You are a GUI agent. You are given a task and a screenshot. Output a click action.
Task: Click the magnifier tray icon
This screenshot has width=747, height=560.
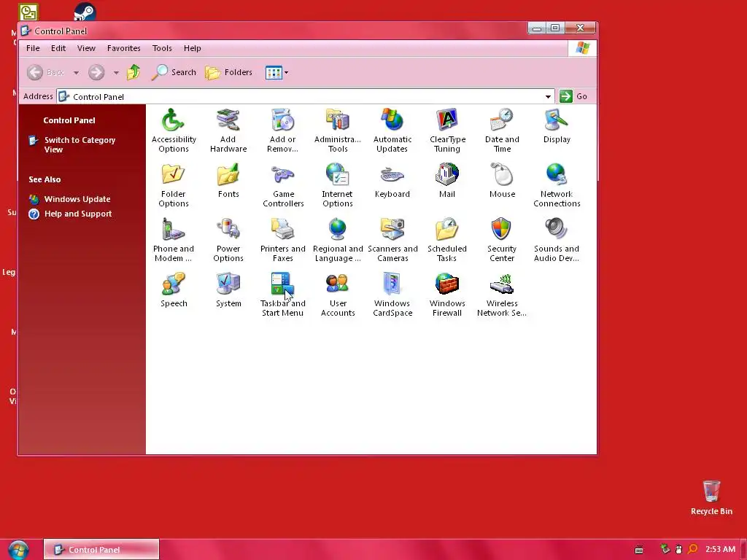point(693,549)
